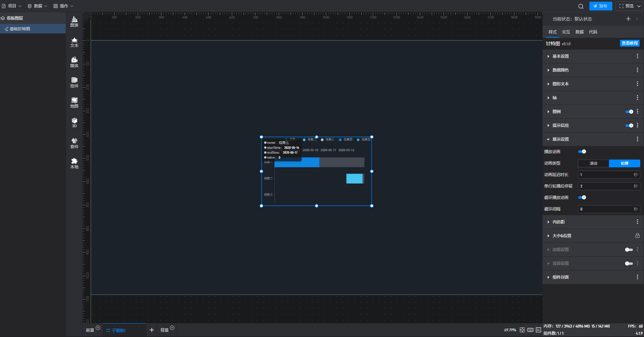Open the 图表 chart components icon

[74, 22]
